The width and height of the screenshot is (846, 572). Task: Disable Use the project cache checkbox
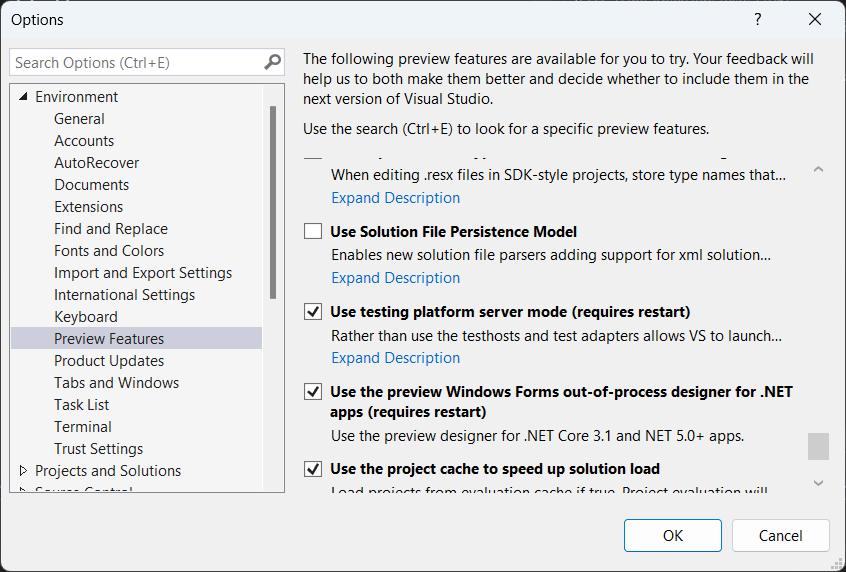[x=313, y=468]
